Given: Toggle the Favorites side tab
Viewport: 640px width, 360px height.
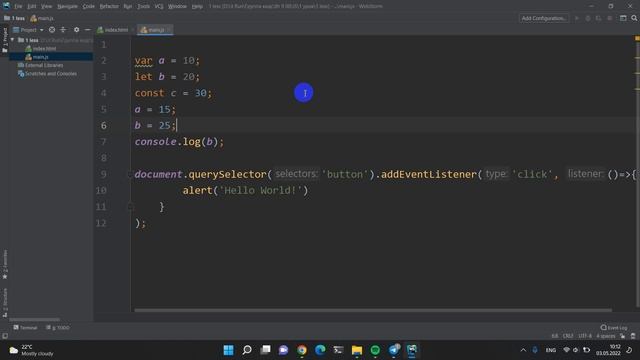Looking at the screenshot, I should [x=4, y=264].
